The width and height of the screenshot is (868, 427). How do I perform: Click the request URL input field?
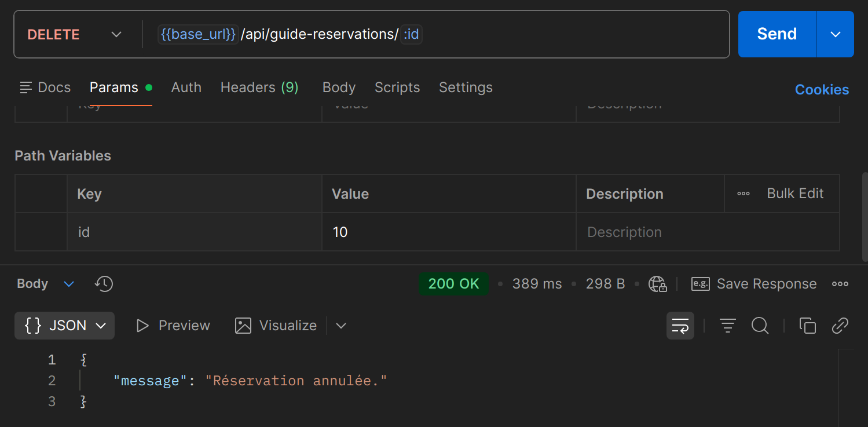(436, 34)
